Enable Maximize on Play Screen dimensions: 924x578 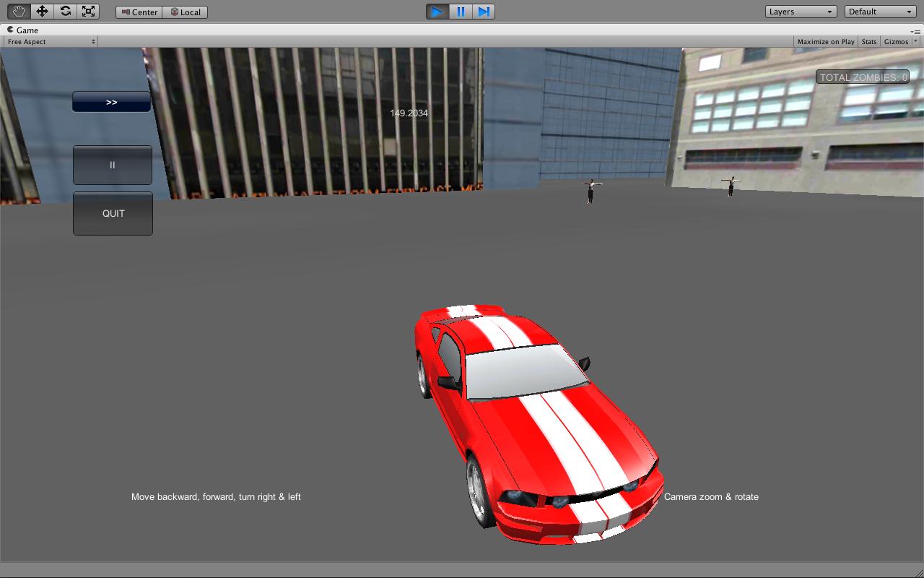[x=825, y=42]
